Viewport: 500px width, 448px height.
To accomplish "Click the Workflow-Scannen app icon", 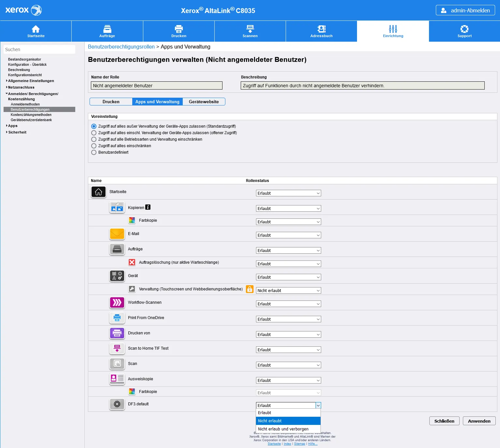I will [x=117, y=302].
